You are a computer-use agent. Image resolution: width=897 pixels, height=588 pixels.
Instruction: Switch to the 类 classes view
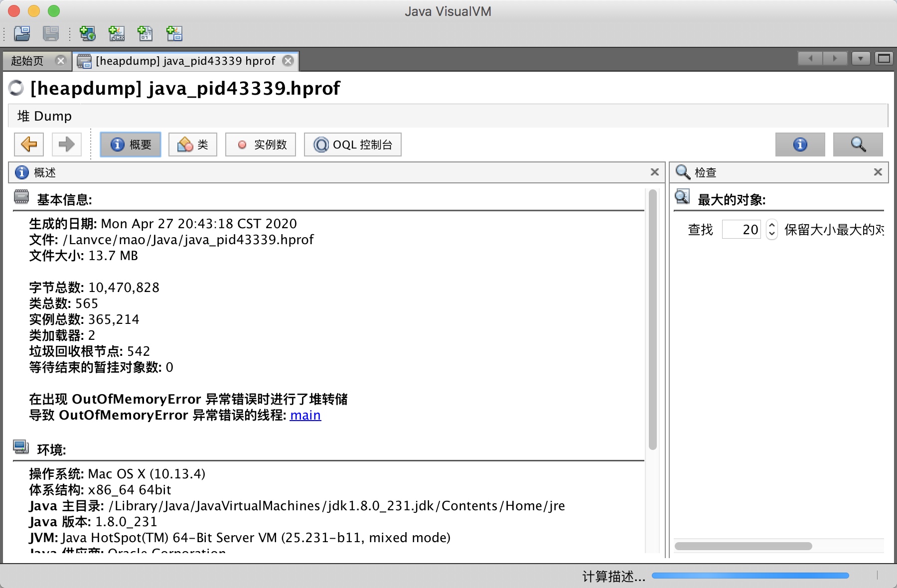pos(193,145)
